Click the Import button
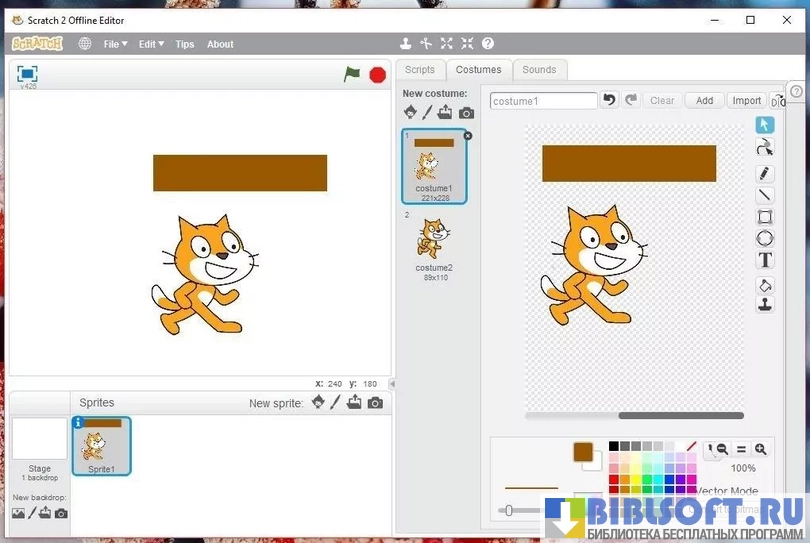The image size is (810, 543). (x=747, y=100)
